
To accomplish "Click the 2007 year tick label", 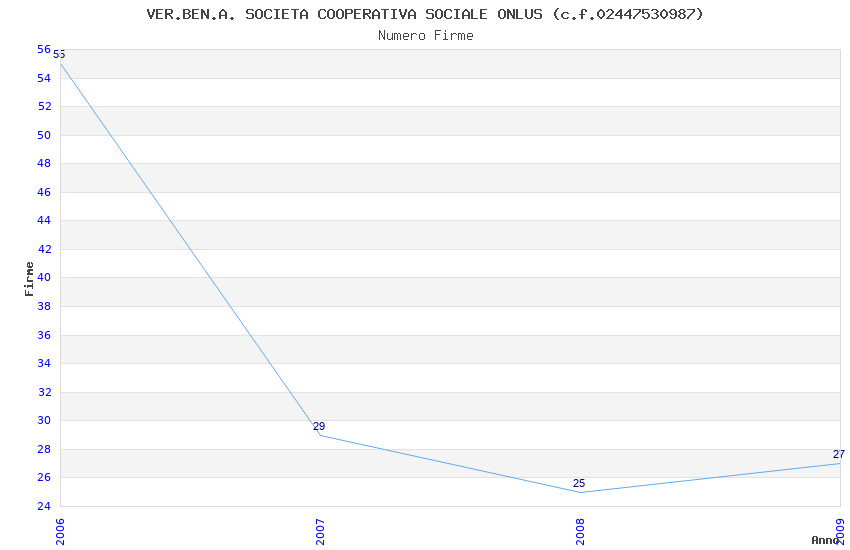I will coord(320,532).
